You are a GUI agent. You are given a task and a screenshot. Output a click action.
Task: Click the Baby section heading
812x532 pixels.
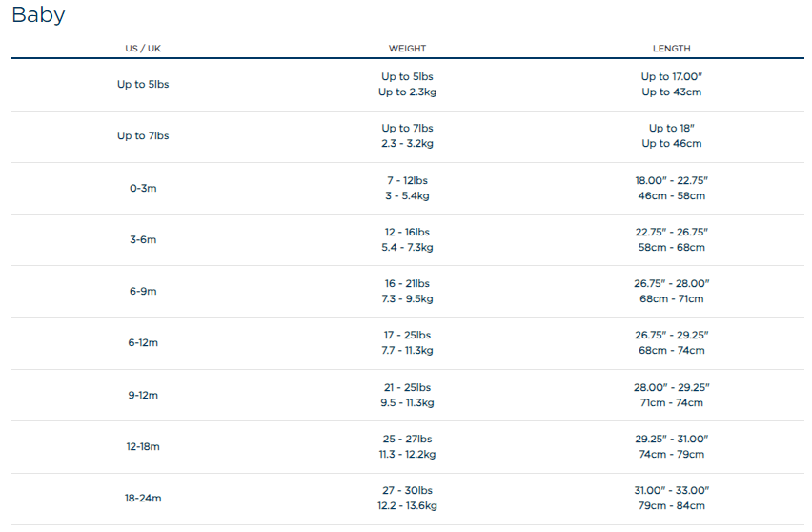click(38, 15)
